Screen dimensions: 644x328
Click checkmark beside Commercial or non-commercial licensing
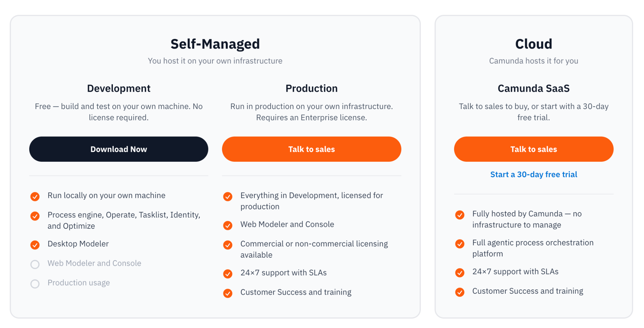pyautogui.click(x=228, y=245)
